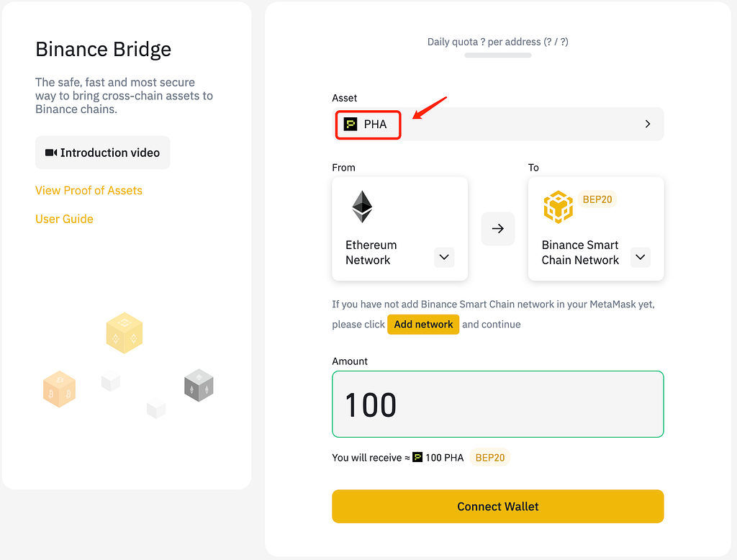This screenshot has width=737, height=560.
Task: Swap networks with the arrow button
Action: pyautogui.click(x=498, y=229)
